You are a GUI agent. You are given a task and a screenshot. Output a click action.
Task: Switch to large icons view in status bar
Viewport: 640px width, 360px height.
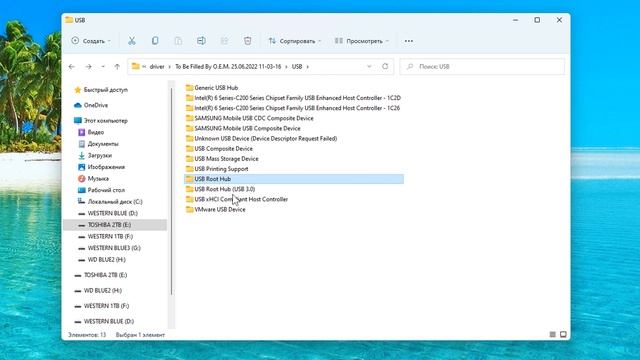[563, 335]
